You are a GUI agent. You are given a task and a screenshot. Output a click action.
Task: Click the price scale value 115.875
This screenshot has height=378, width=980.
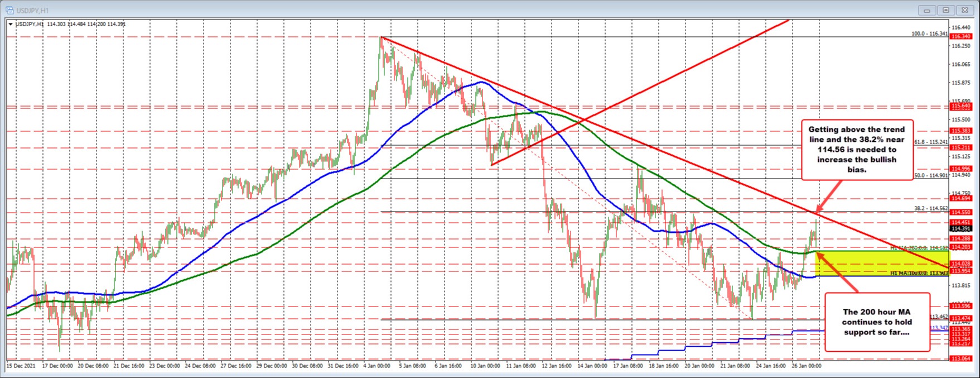point(960,83)
